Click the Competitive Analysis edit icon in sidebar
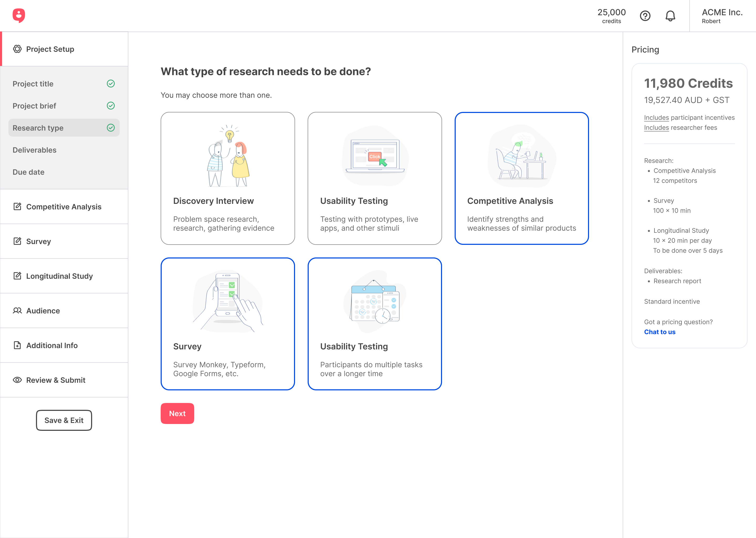756x538 pixels. coord(17,206)
